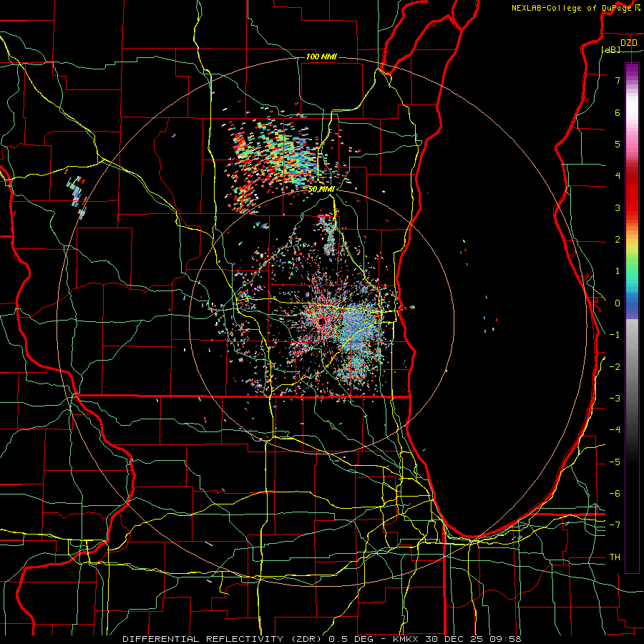The image size is (644, 644).
Task: Click the -3 value on the color scale
Action: coord(615,399)
